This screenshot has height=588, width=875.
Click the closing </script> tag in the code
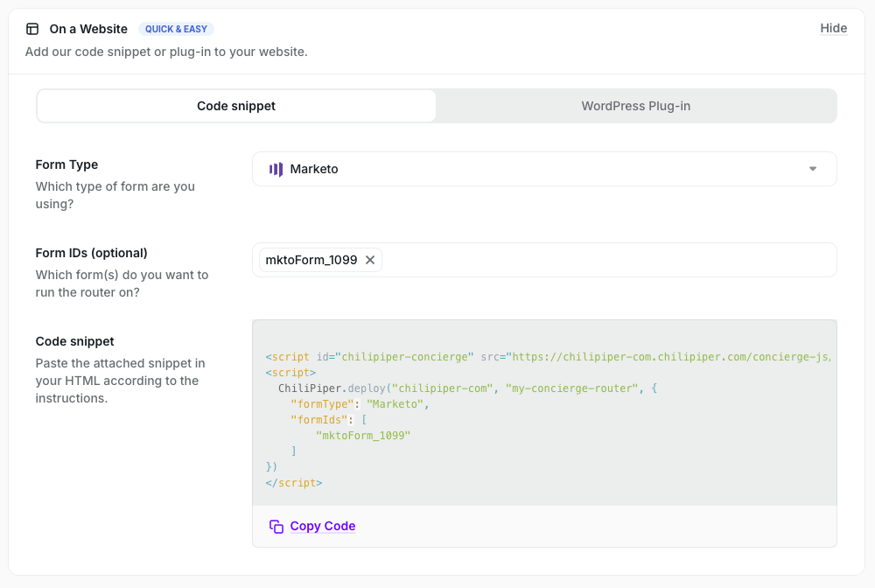coord(294,483)
